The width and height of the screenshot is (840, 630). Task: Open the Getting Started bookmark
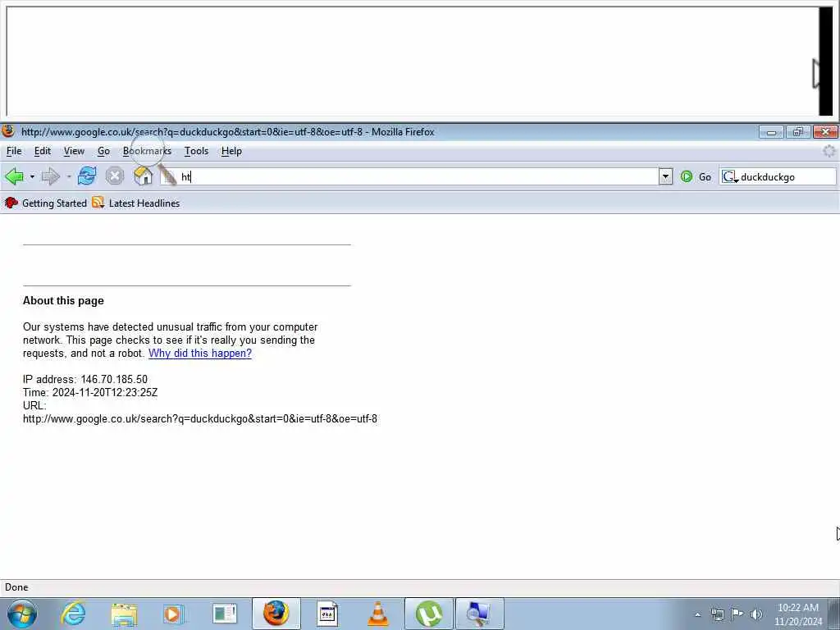(x=46, y=203)
